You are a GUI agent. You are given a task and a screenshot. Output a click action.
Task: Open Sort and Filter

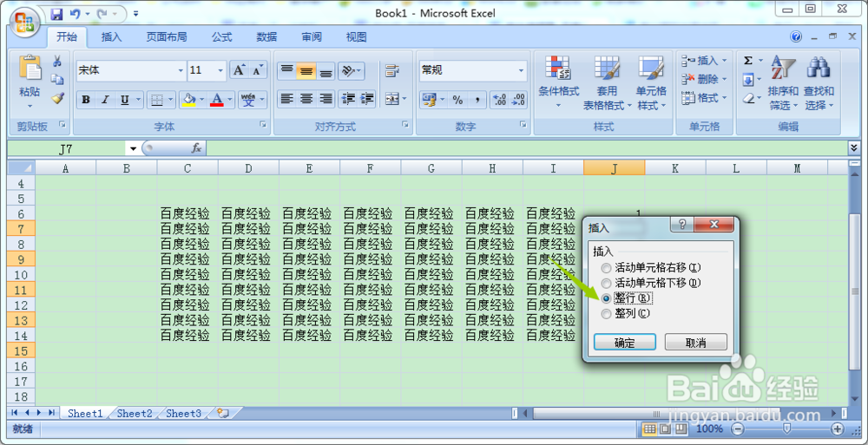point(783,82)
